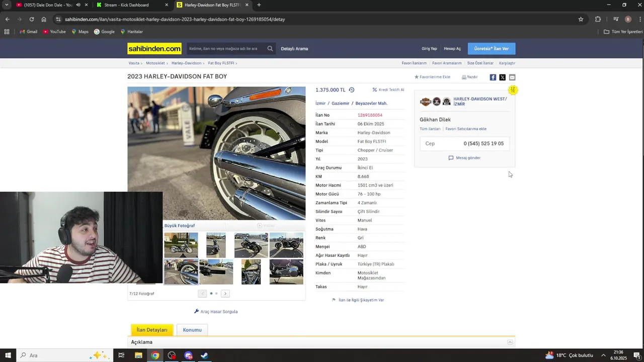Report listing via İlan ile İlgili Şikayetim Var

358,300
